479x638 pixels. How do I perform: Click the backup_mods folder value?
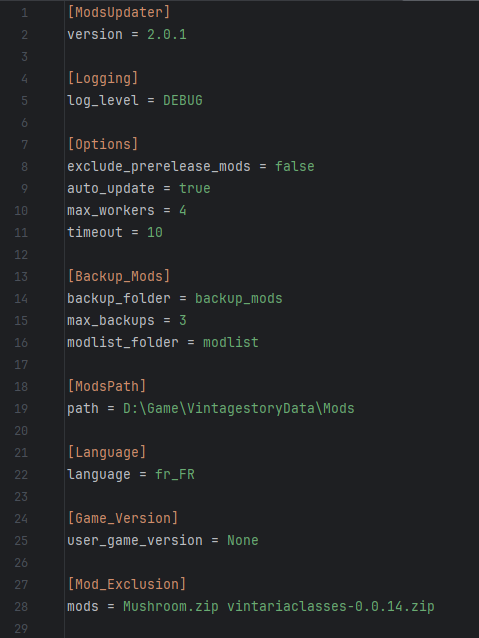click(x=238, y=298)
